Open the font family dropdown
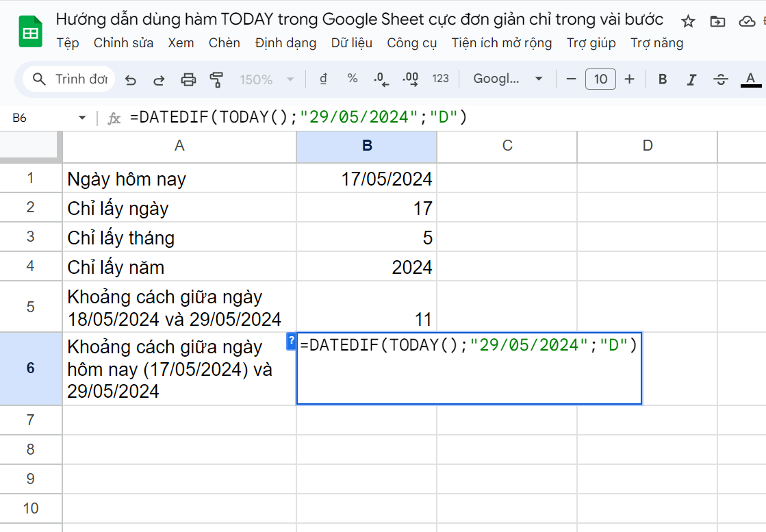This screenshot has width=766, height=532. coord(508,79)
